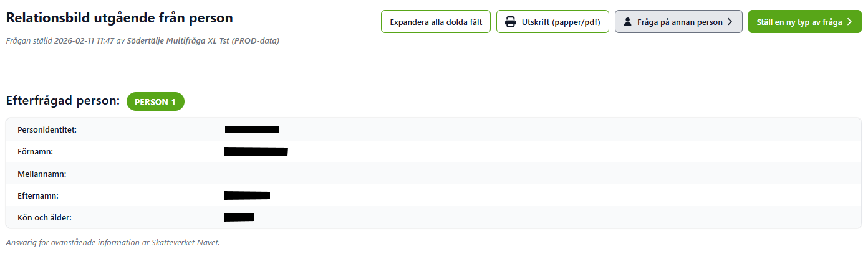Click the Förnamn field label

pyautogui.click(x=36, y=151)
